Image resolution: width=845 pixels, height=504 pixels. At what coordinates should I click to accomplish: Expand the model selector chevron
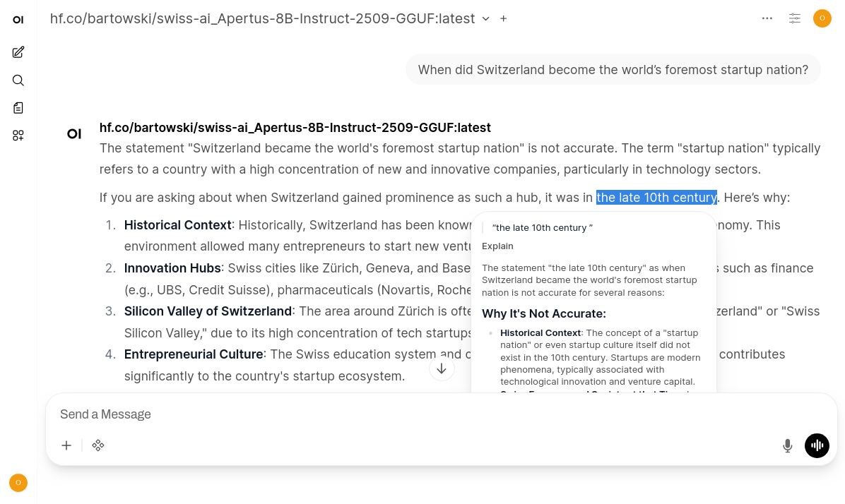[x=486, y=18]
